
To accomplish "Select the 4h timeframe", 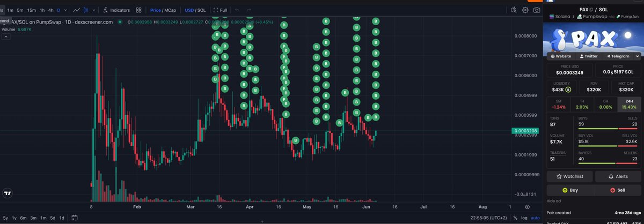I will coord(51,10).
